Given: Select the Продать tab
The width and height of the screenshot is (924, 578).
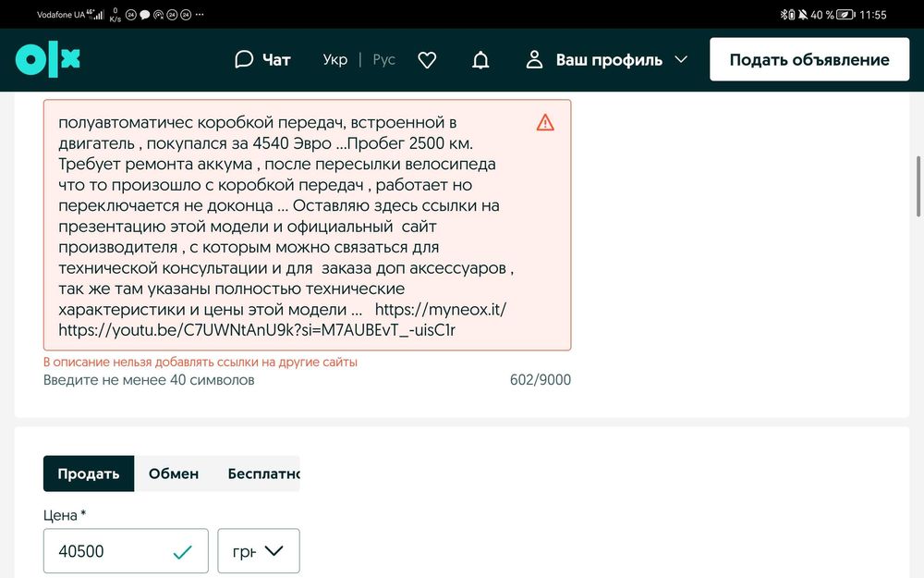Looking at the screenshot, I should click(89, 473).
